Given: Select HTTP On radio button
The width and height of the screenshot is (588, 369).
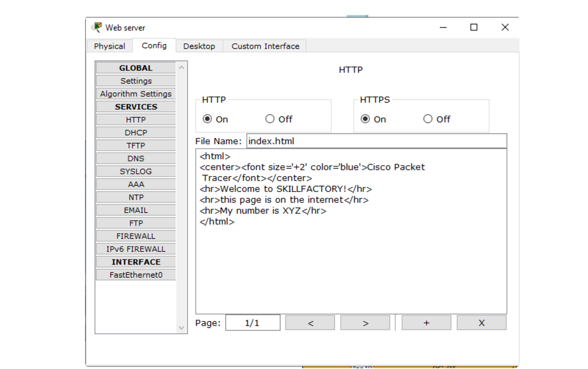Looking at the screenshot, I should (x=207, y=119).
